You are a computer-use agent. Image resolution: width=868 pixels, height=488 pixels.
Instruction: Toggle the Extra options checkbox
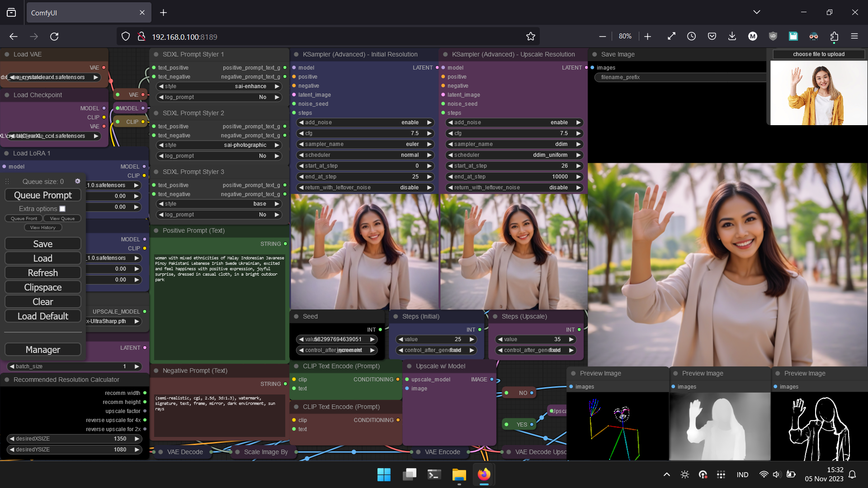click(x=62, y=209)
